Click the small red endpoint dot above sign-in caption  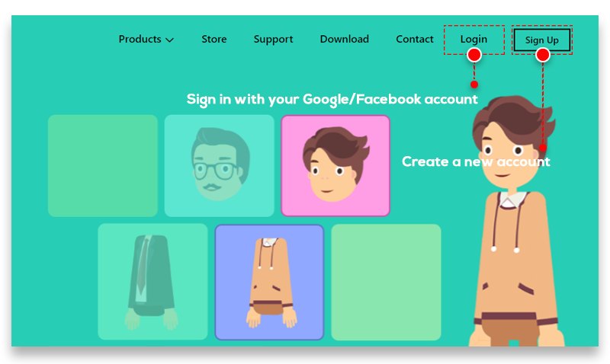tap(474, 85)
